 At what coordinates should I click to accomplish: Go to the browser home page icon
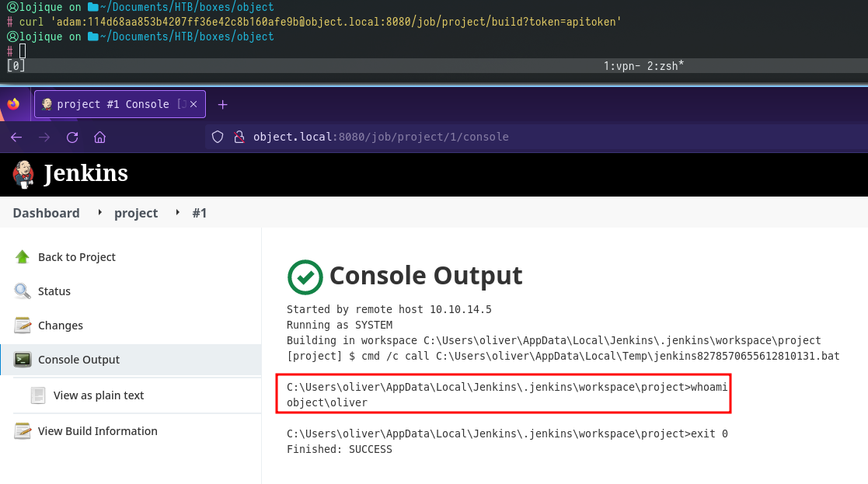[x=99, y=138]
